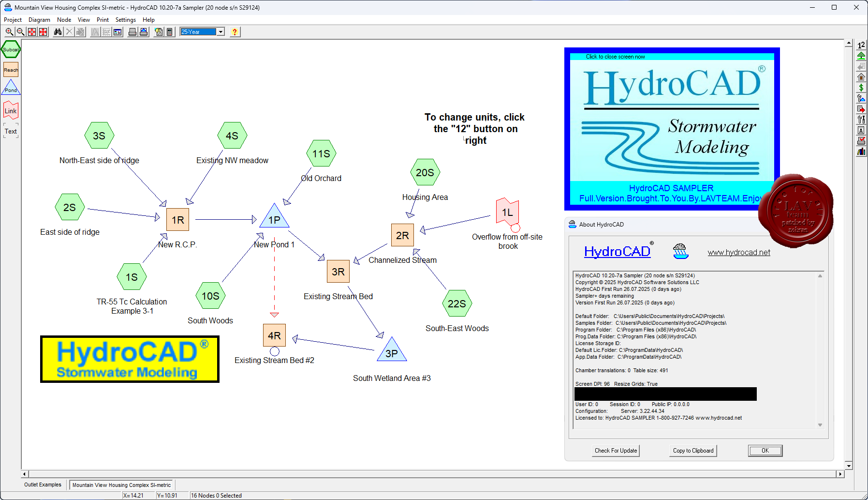Click the binoculars Find node icon
The height and width of the screenshot is (500, 868).
click(x=58, y=32)
